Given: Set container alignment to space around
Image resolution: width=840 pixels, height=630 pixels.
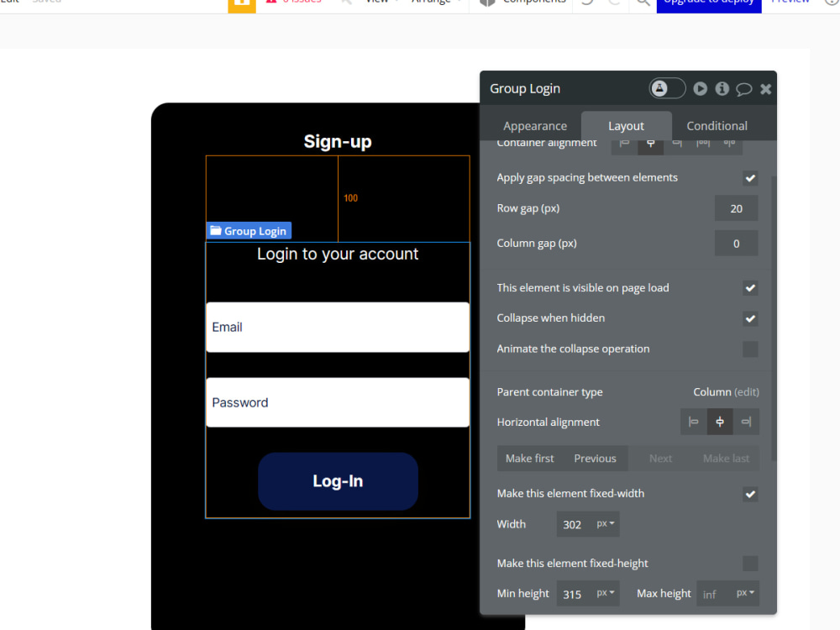Looking at the screenshot, I should (729, 145).
